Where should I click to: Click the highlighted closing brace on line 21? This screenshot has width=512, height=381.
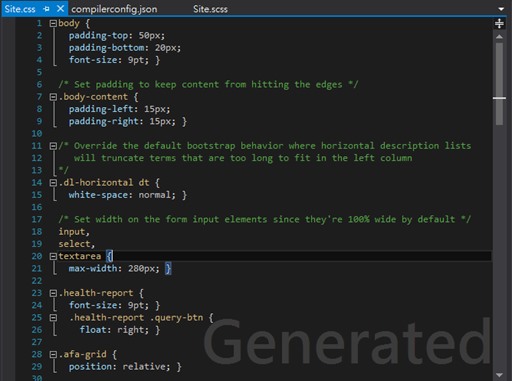pyautogui.click(x=168, y=269)
